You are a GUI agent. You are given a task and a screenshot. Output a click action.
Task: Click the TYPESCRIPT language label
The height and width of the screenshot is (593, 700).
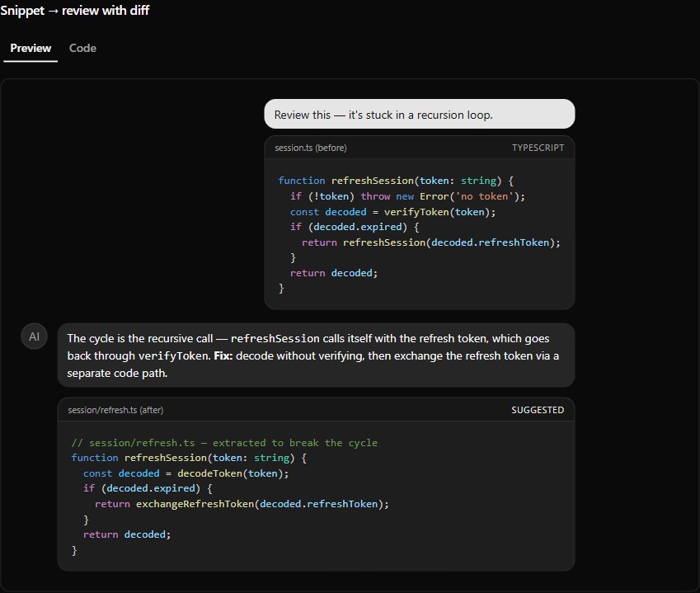(x=538, y=148)
